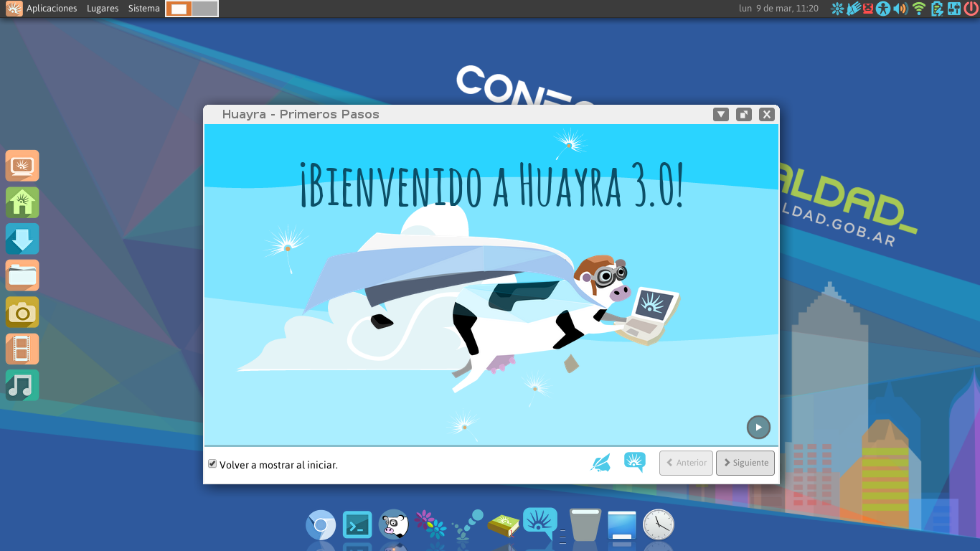Open the blue Downloads arrow desktop icon

click(22, 239)
